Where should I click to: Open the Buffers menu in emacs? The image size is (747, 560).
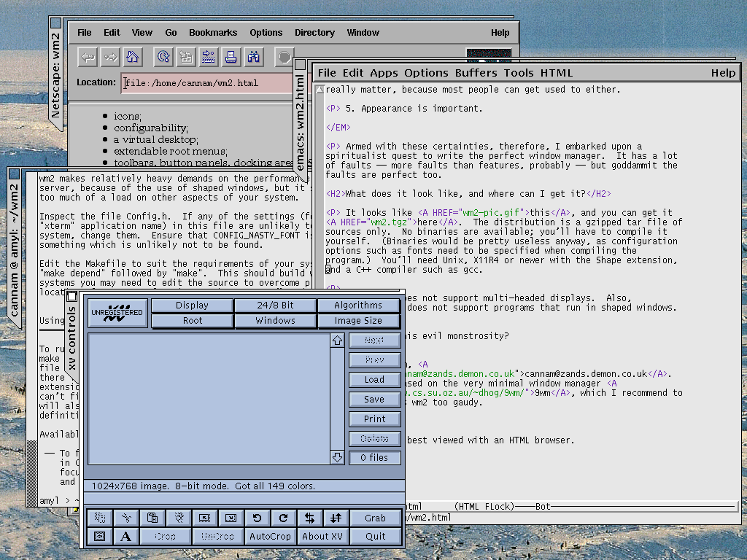coord(476,73)
